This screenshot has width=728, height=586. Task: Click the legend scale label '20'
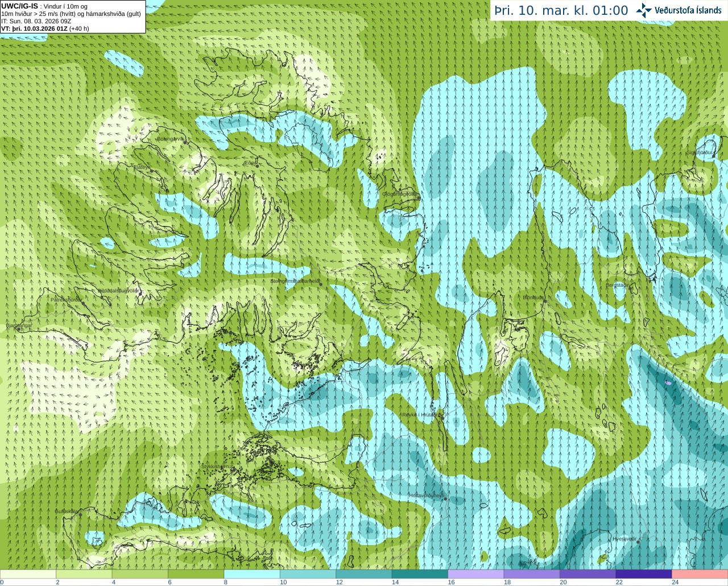(563, 582)
